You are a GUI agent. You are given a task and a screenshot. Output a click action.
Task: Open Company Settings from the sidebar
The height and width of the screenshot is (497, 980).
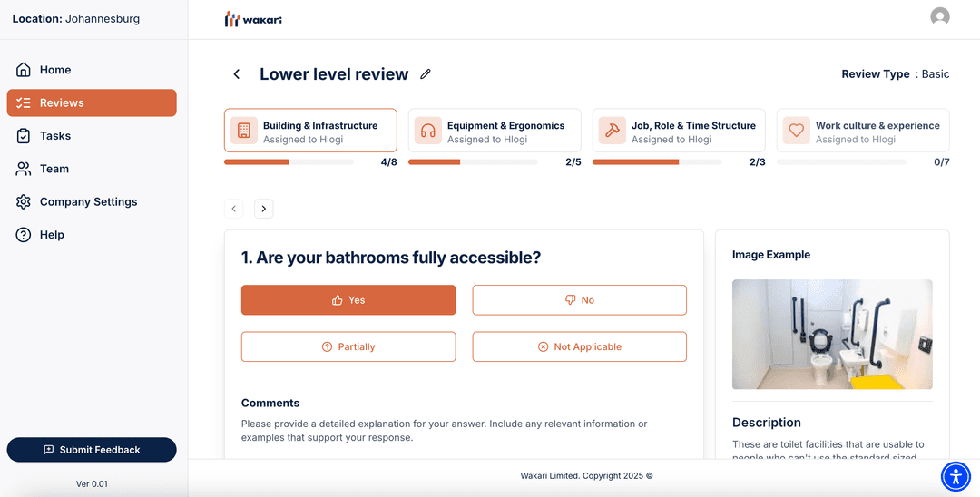[x=88, y=201]
